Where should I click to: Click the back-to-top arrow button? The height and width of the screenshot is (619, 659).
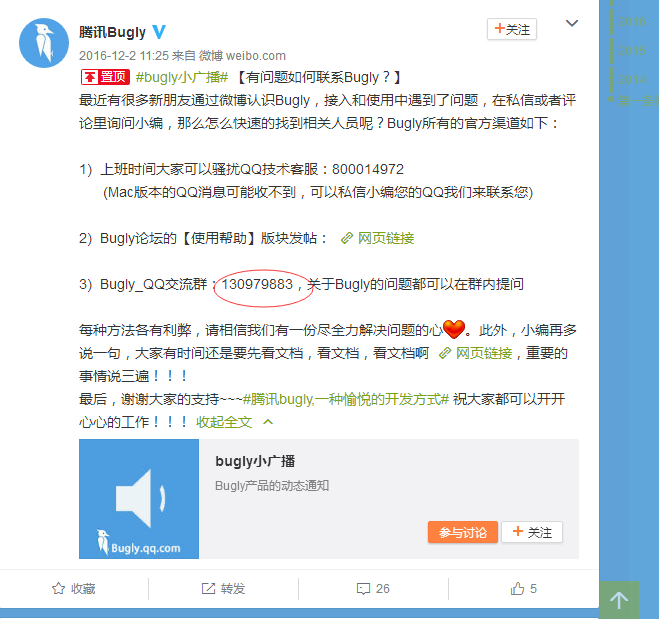(x=619, y=600)
